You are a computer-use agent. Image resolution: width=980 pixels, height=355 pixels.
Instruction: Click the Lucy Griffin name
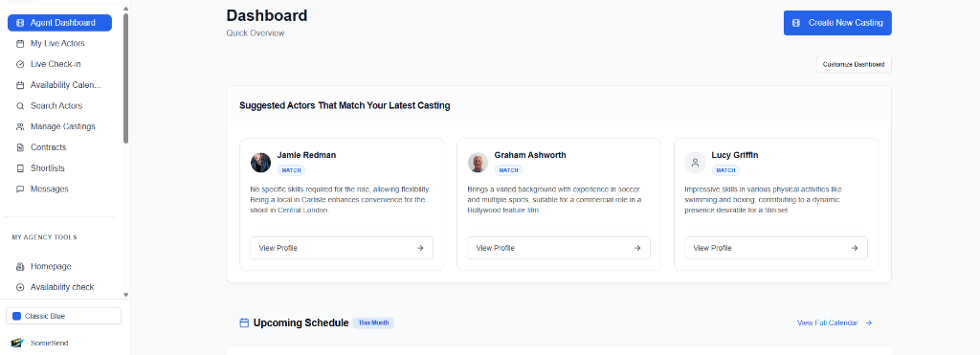[x=735, y=155]
